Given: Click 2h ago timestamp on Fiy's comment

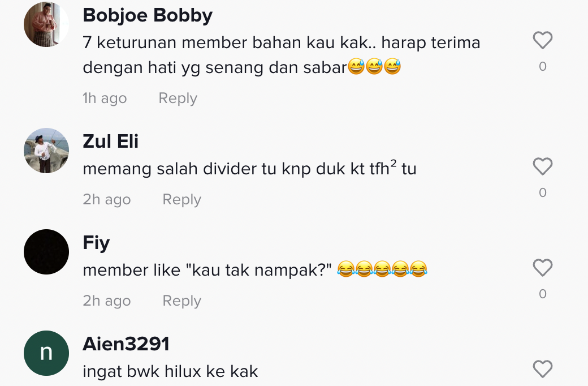Looking at the screenshot, I should tap(107, 301).
